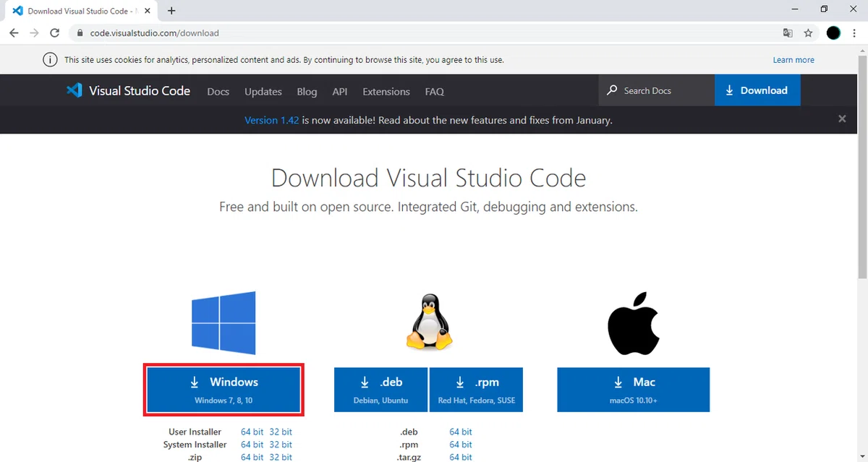Click the search magnifier icon
Image resolution: width=868 pixels, height=462 pixels.
[612, 90]
